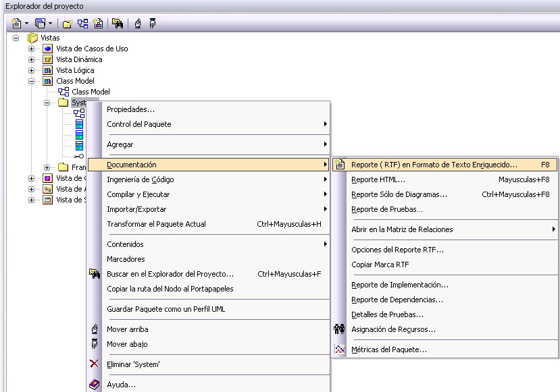The image size is (560, 392).
Task: Click the diagram icon directly beneath the System folder
Action: tap(79, 113)
